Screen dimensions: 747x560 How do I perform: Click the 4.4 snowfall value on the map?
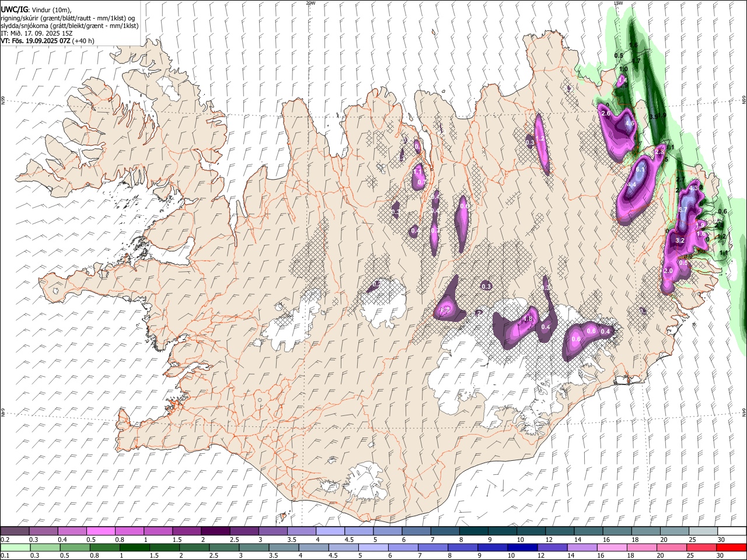(631, 184)
